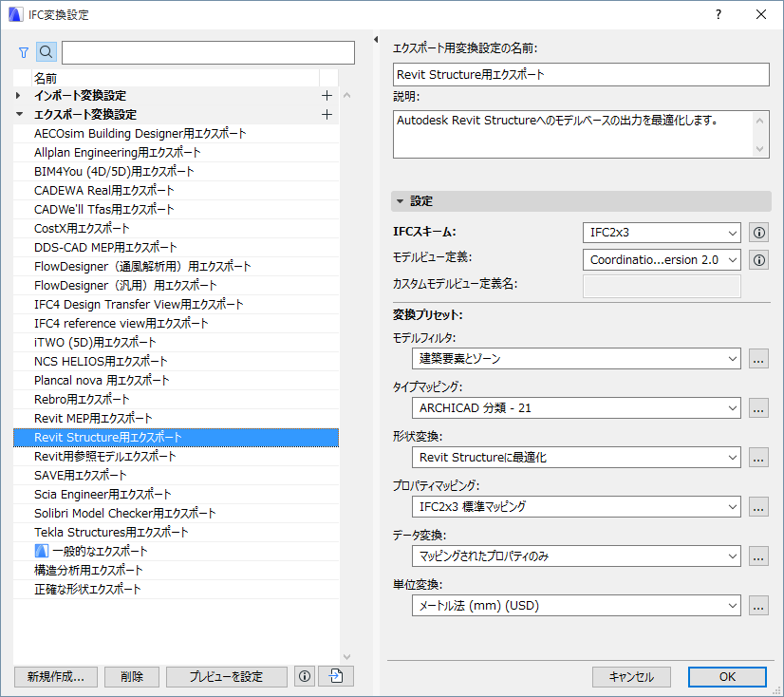Open データ変換 options ellipsis button
Image resolution: width=784 pixels, height=697 pixels.
[x=758, y=556]
